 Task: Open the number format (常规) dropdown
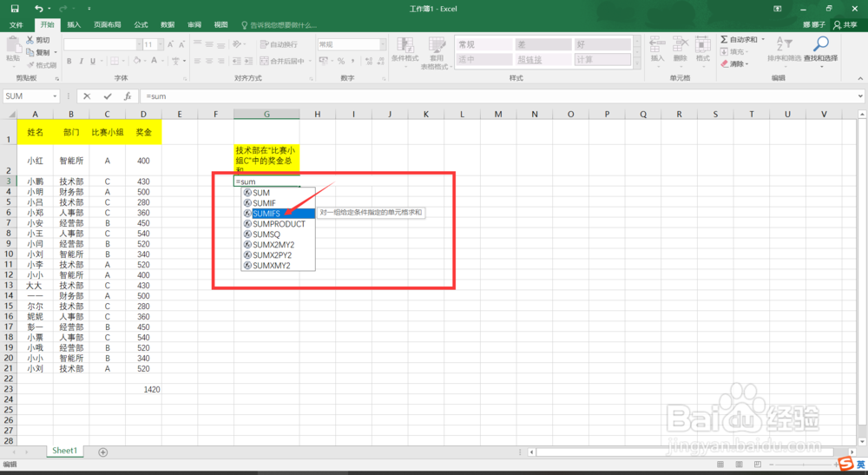coord(383,44)
